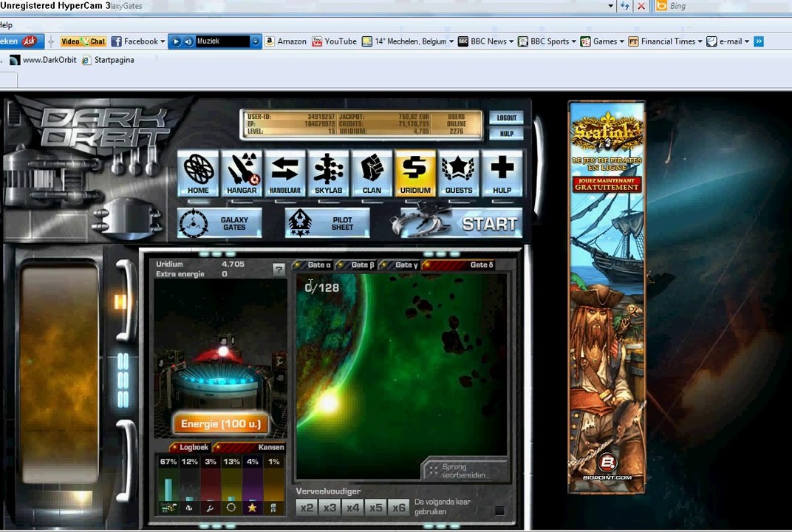Viewport: 792px width, 532px height.
Task: Mute toolbar music speaker icon
Action: tap(188, 41)
